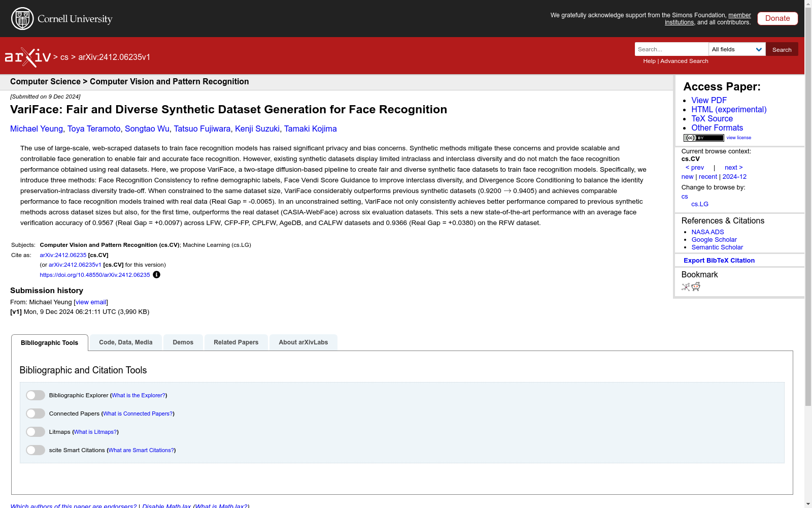812x508 pixels.
Task: Open the View PDF link
Action: pyautogui.click(x=709, y=101)
